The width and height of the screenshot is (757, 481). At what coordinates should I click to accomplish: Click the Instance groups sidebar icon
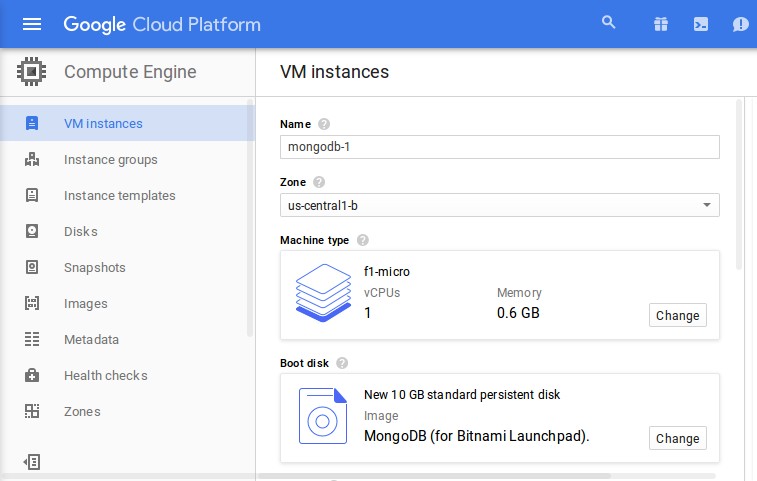pyautogui.click(x=32, y=159)
